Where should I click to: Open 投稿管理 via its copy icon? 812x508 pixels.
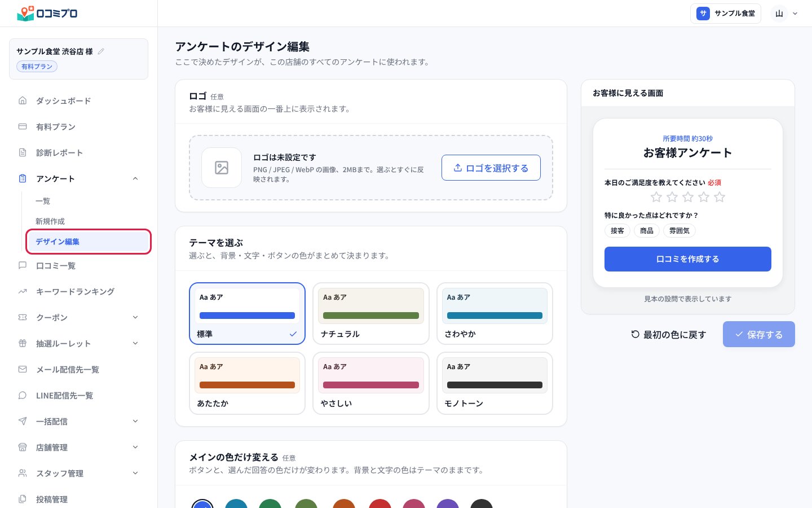pos(23,499)
